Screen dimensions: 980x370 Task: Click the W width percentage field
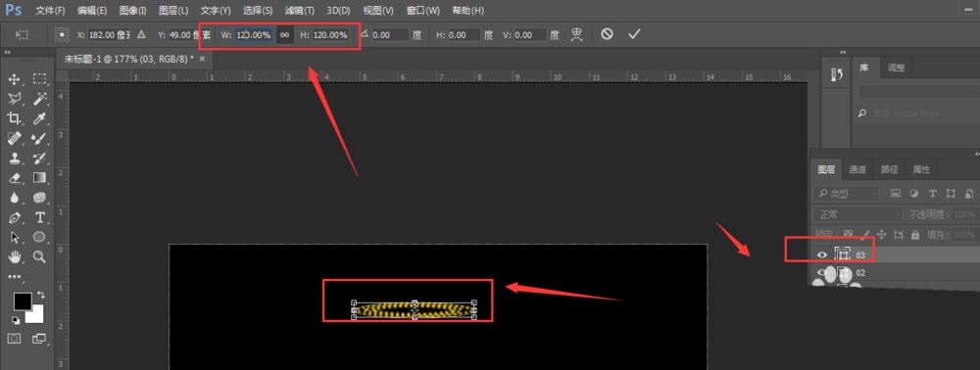point(255,35)
